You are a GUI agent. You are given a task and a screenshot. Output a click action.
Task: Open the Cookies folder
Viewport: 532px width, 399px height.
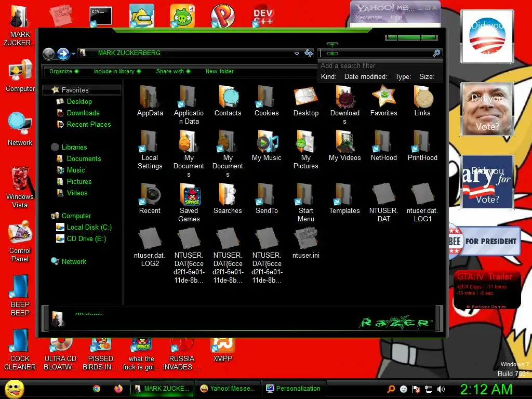267,101
